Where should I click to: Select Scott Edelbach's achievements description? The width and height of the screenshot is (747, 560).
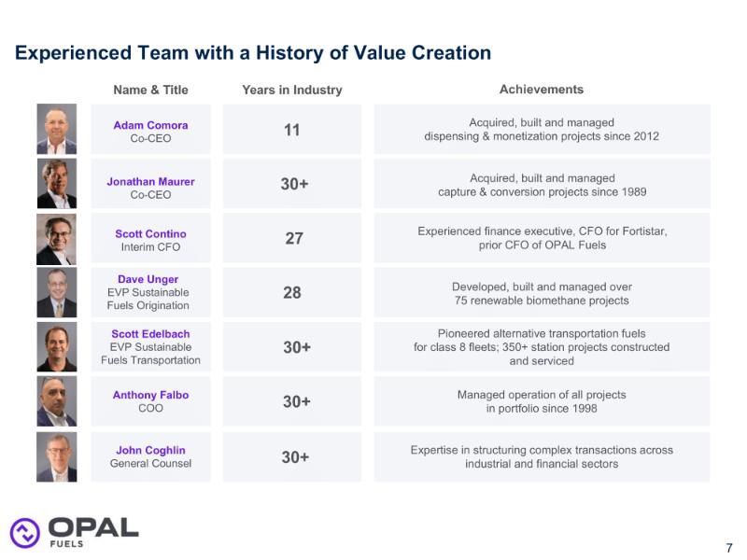(542, 347)
